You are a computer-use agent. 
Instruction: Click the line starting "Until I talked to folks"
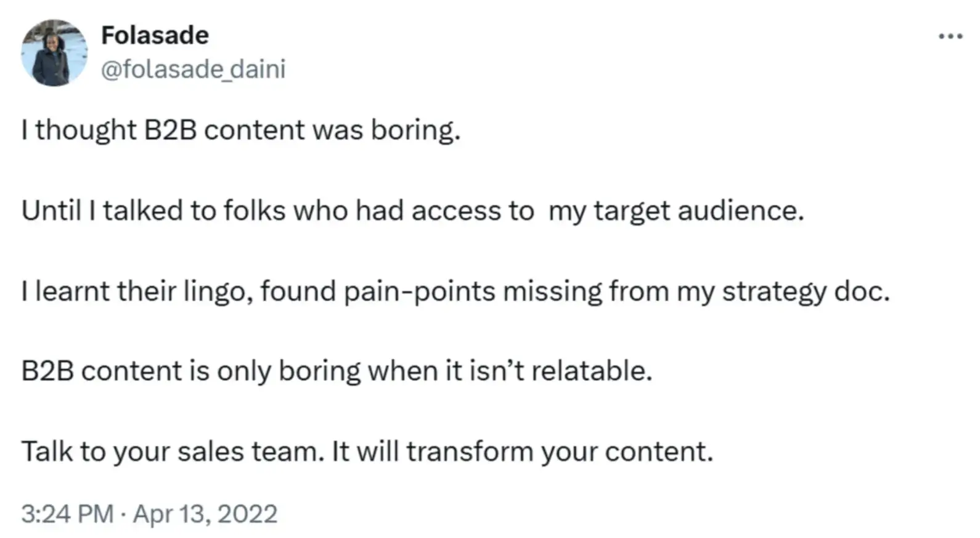coord(412,211)
